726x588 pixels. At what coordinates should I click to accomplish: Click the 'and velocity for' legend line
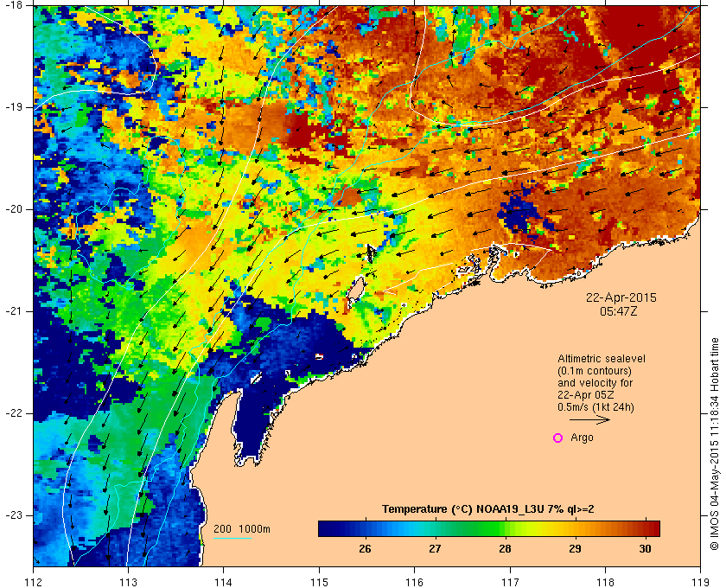pos(595,383)
